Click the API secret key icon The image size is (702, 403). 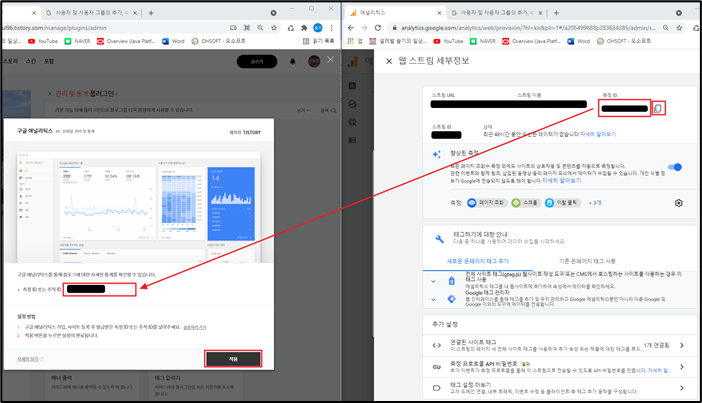tap(437, 367)
